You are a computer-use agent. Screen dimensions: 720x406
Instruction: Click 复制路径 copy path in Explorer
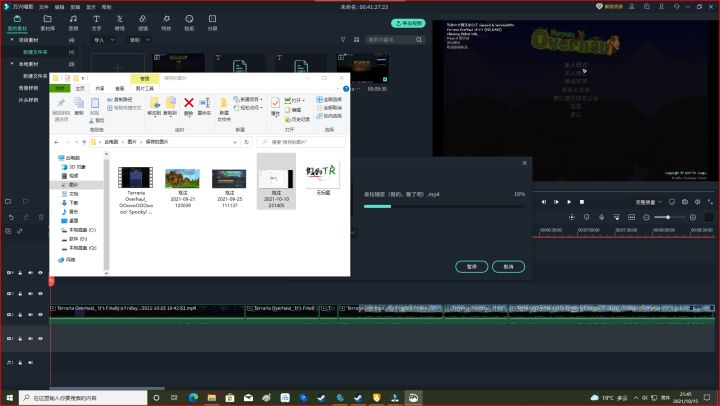tap(120, 99)
